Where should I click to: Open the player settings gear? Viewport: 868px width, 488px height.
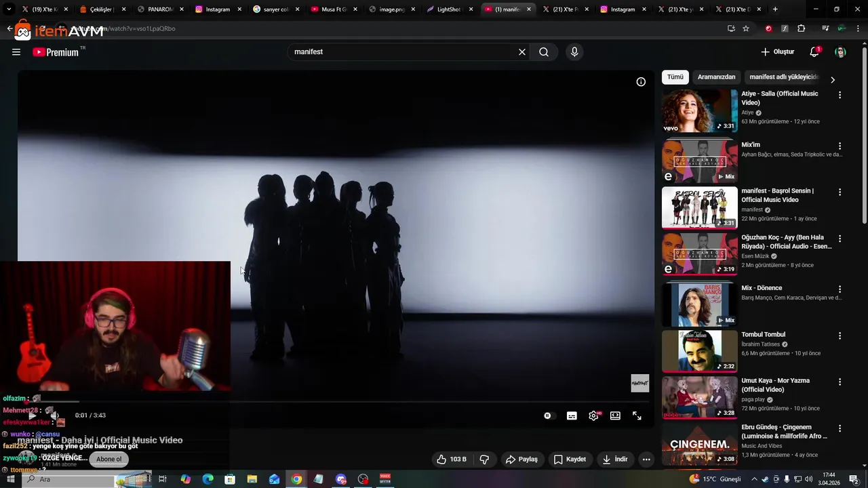pos(593,415)
